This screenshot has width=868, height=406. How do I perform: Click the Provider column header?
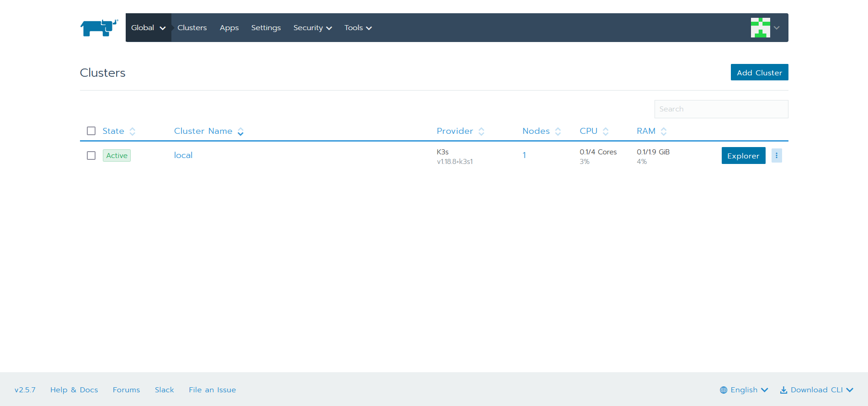(x=455, y=131)
